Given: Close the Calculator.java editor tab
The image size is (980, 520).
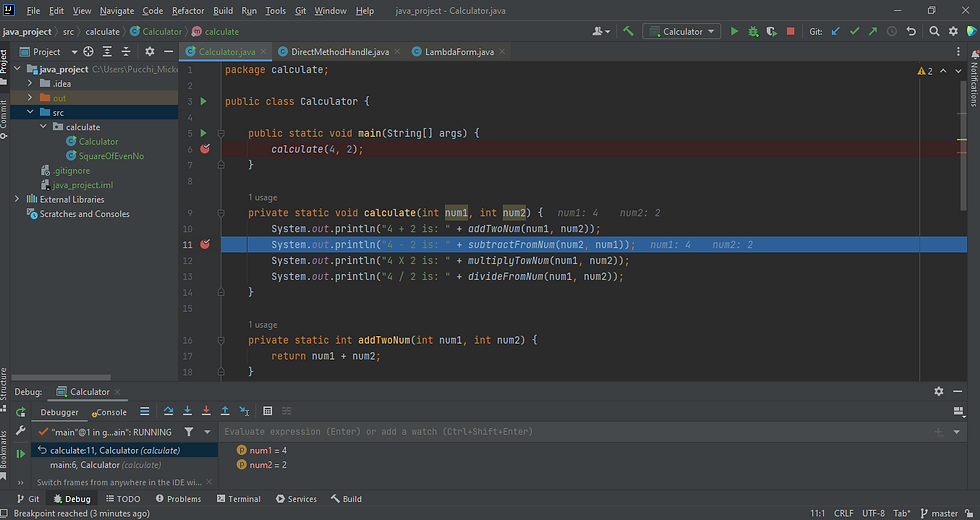Looking at the screenshot, I should click(x=264, y=52).
